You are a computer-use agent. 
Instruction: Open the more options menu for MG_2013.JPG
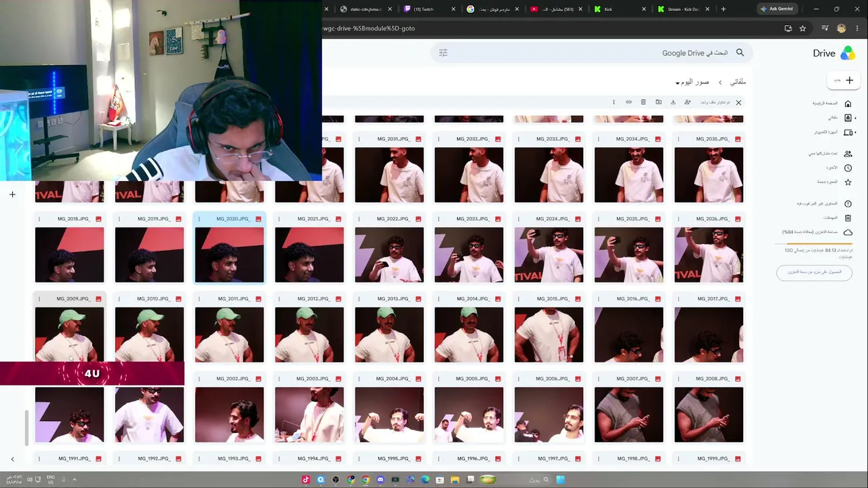359,299
